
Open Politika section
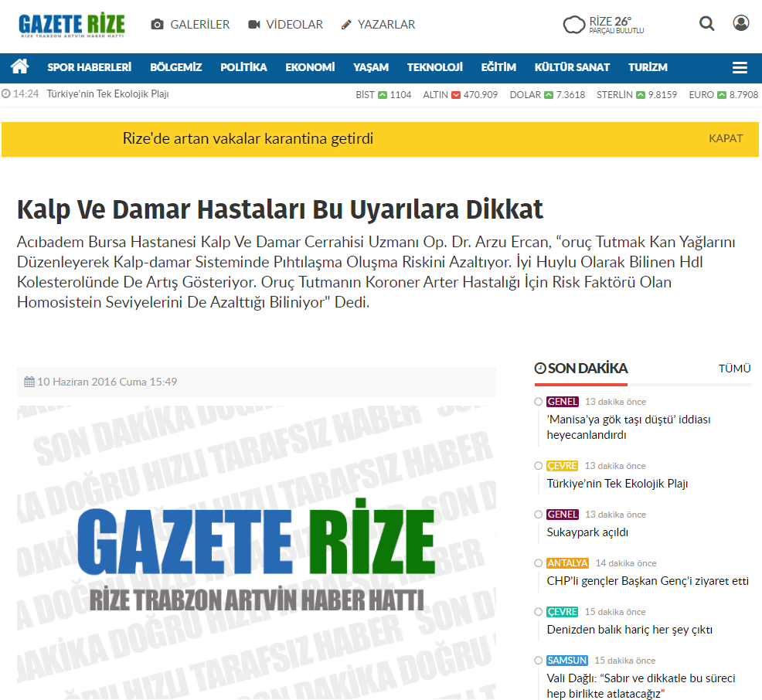[243, 67]
